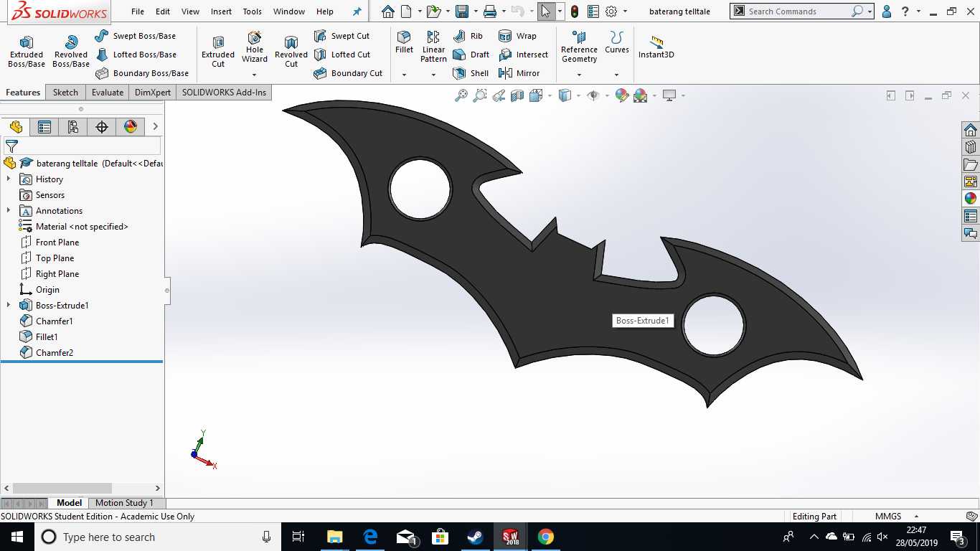Start a Boundary Boss/Base feature
Image resolution: width=980 pixels, height=551 pixels.
[142, 73]
